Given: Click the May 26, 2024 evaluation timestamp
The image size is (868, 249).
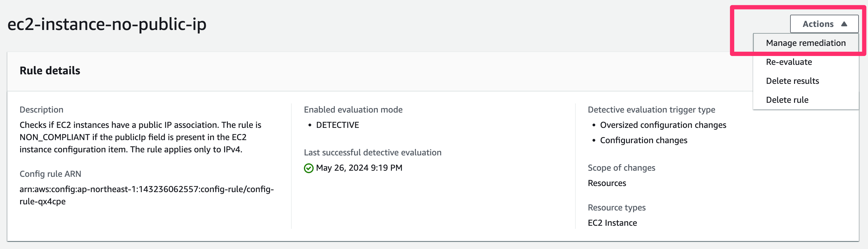Looking at the screenshot, I should [x=359, y=168].
